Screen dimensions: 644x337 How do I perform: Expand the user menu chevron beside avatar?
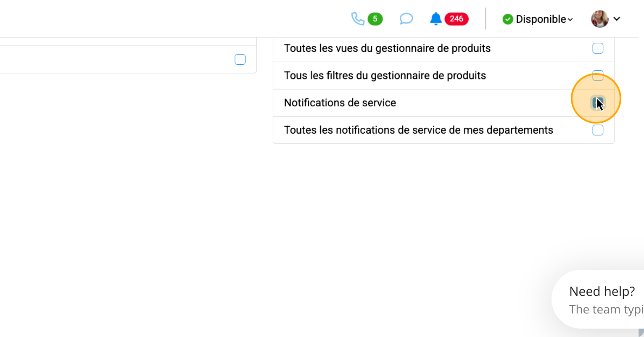(617, 19)
